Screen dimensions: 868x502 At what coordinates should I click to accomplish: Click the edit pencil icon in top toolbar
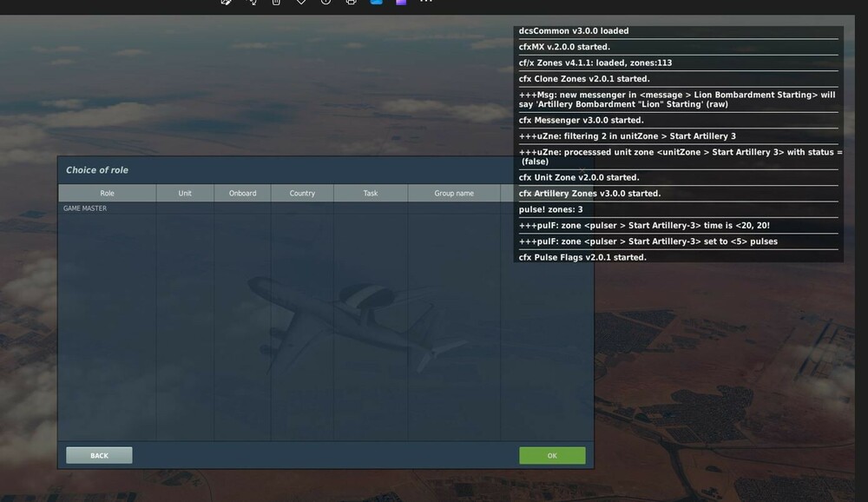[x=226, y=3]
